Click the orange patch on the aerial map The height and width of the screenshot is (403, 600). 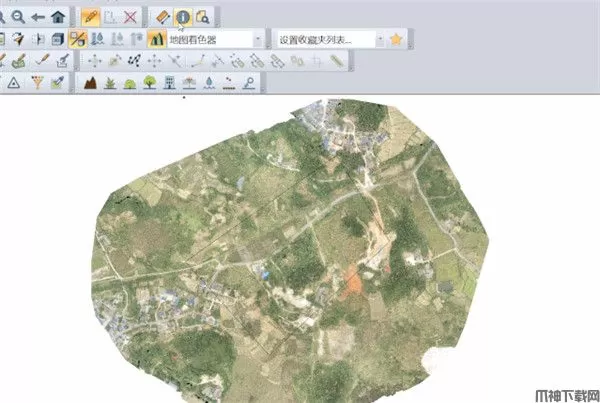pos(352,283)
